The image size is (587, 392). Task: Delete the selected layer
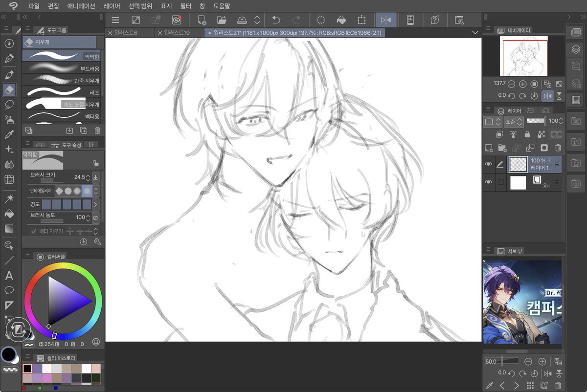click(558, 148)
